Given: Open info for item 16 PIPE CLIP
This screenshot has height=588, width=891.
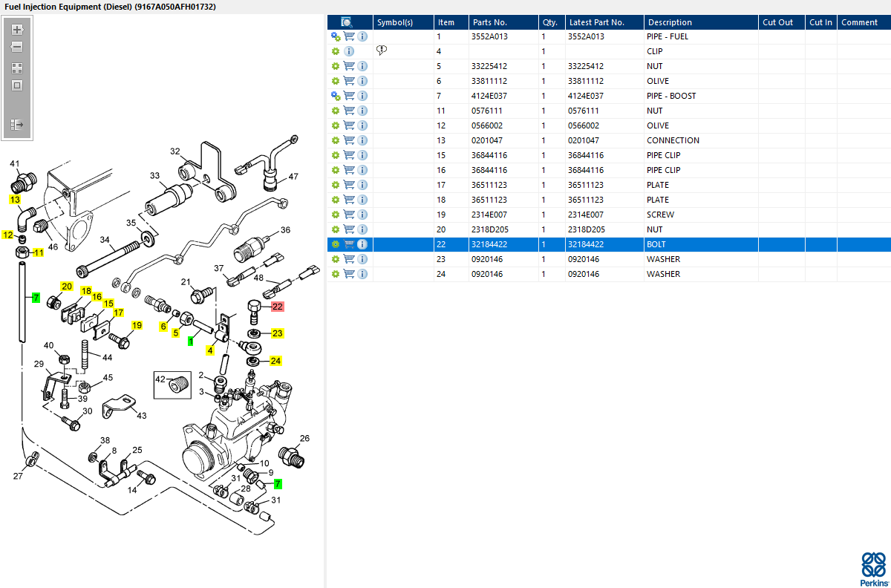Looking at the screenshot, I should (x=362, y=170).
